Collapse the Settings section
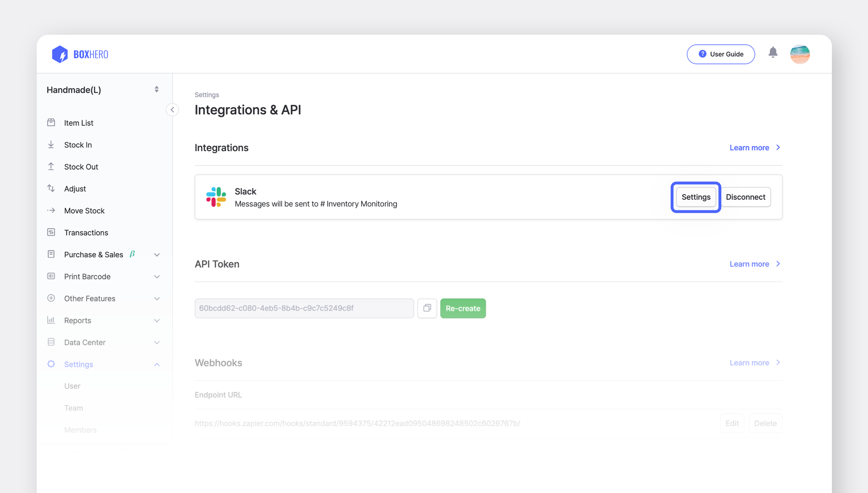This screenshot has width=868, height=493. click(x=157, y=364)
